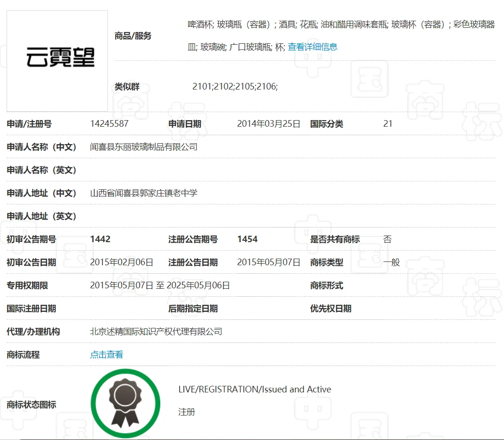Click the trademark type value 一般
504x440 pixels.
click(x=391, y=262)
